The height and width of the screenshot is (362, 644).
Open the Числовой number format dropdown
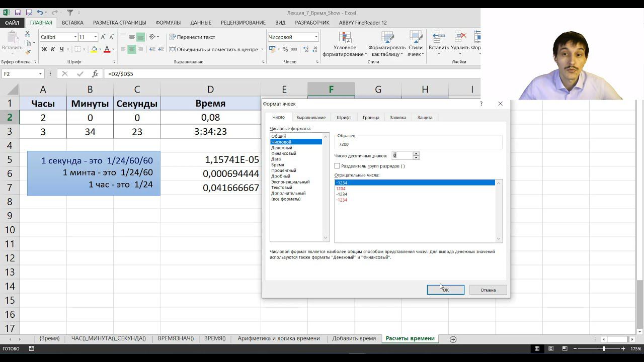pyautogui.click(x=316, y=37)
